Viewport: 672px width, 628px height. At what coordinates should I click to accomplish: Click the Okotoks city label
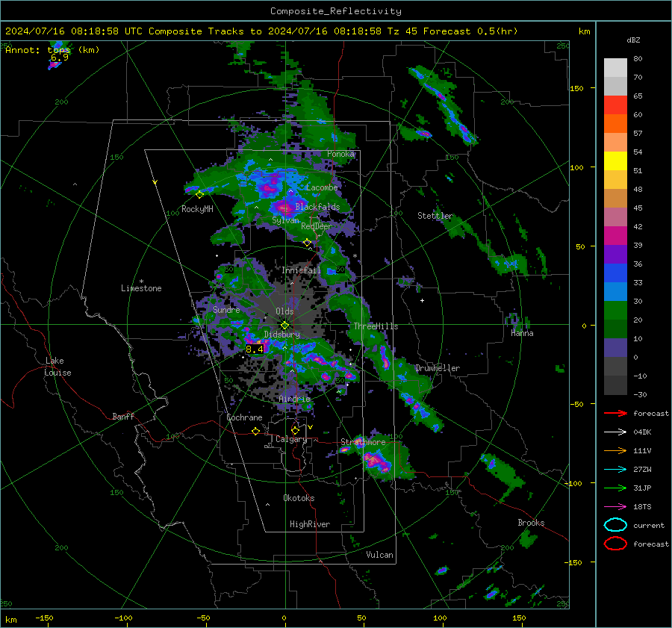tap(299, 498)
